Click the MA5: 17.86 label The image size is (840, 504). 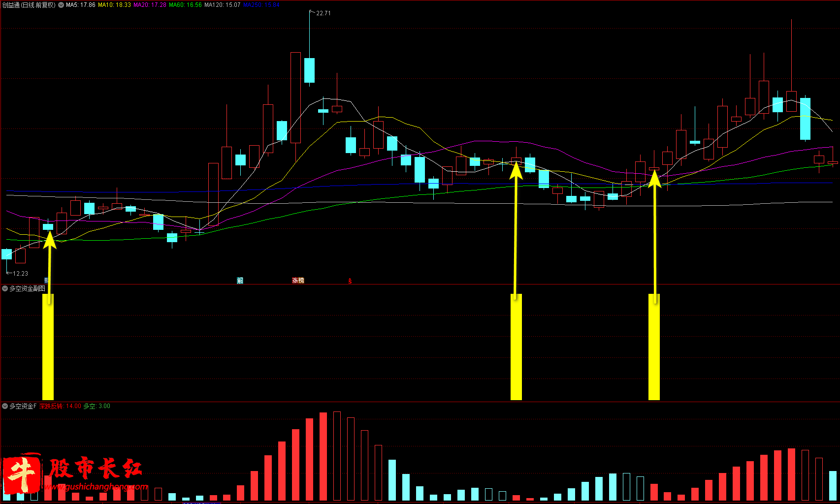click(81, 5)
